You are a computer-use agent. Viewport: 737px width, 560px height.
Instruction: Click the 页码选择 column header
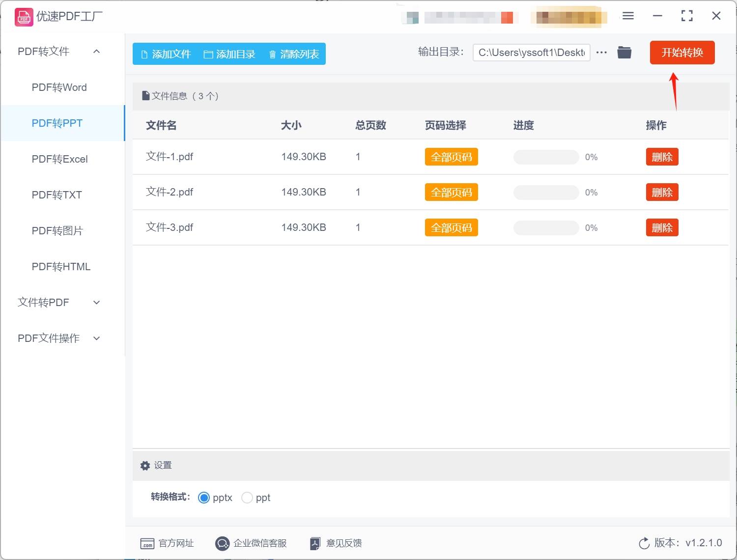[x=446, y=125]
